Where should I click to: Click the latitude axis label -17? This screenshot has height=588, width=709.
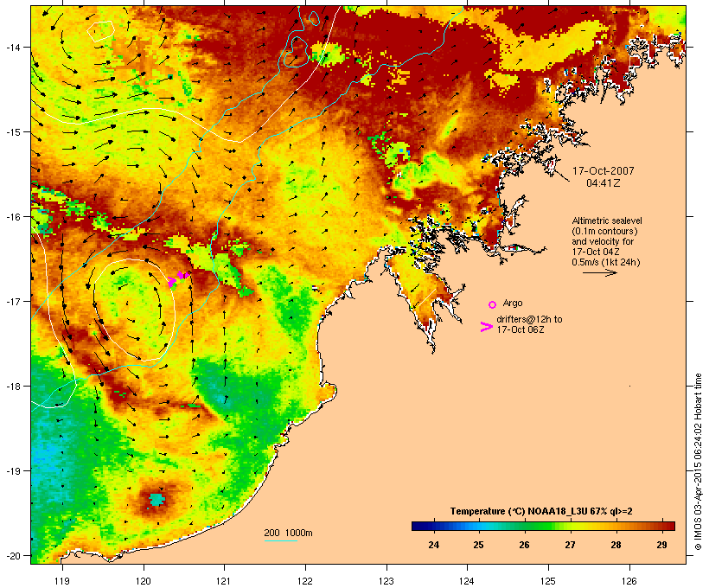click(x=12, y=301)
